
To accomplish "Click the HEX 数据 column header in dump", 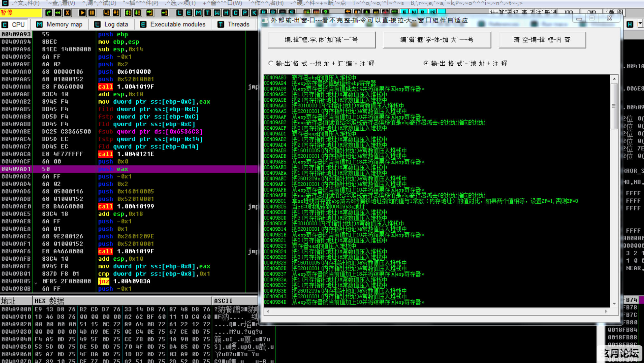I will click(x=122, y=301).
